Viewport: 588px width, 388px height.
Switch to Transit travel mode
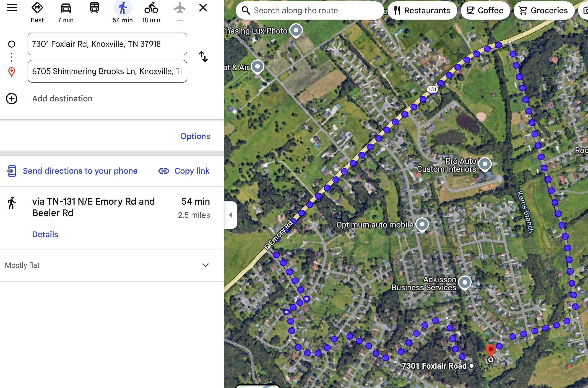tap(94, 8)
